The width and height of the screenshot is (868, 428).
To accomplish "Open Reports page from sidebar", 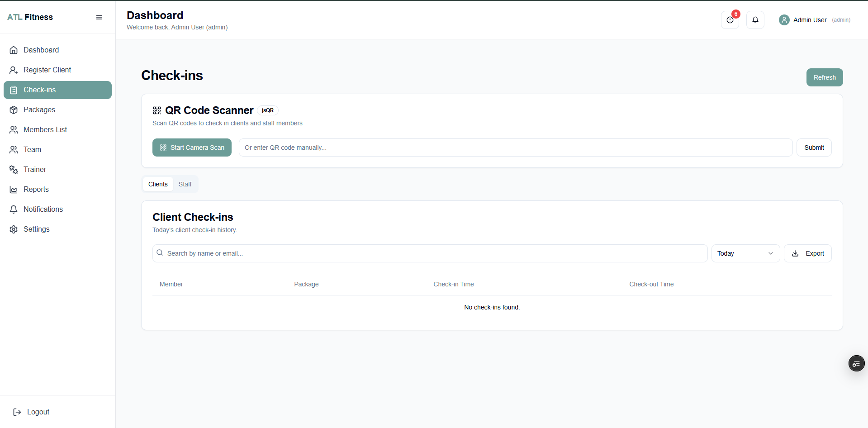I will click(x=57, y=190).
